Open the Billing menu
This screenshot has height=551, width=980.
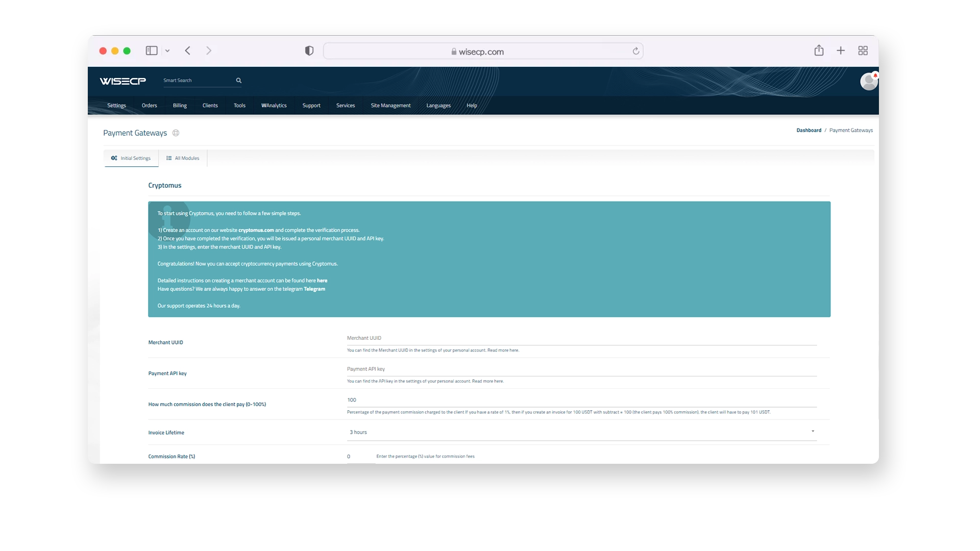pos(180,106)
